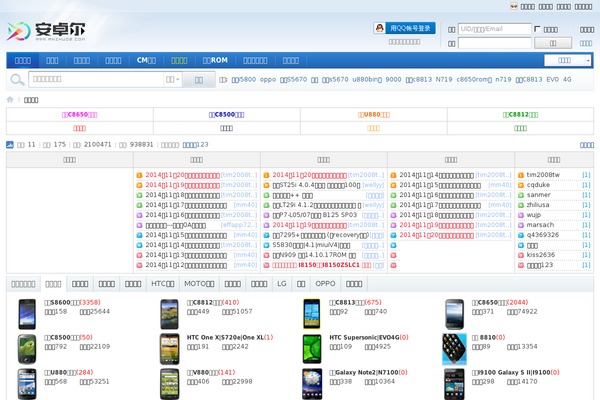Image resolution: width=600 pixels, height=400 pixels.
Task: Click the hot keyword oppo
Action: click(268, 80)
